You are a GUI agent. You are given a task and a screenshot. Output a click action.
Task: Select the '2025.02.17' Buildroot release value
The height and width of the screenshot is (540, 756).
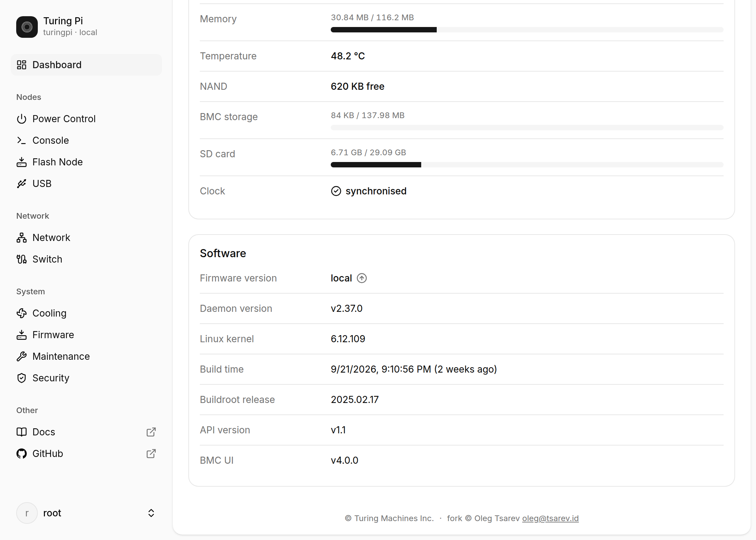pyautogui.click(x=355, y=400)
